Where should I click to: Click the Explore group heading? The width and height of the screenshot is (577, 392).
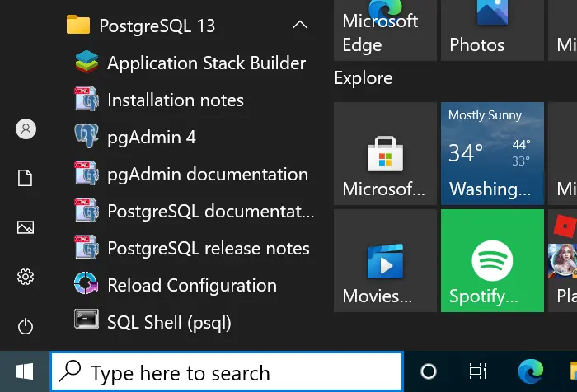click(x=364, y=78)
